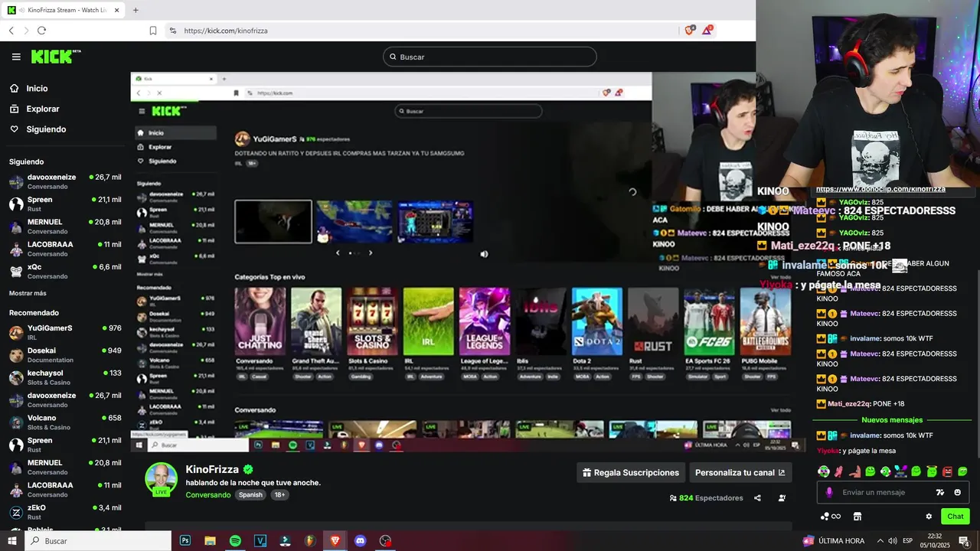Image resolution: width=980 pixels, height=551 pixels.
Task: Click the taskbar Buscar search box
Action: tap(98, 541)
